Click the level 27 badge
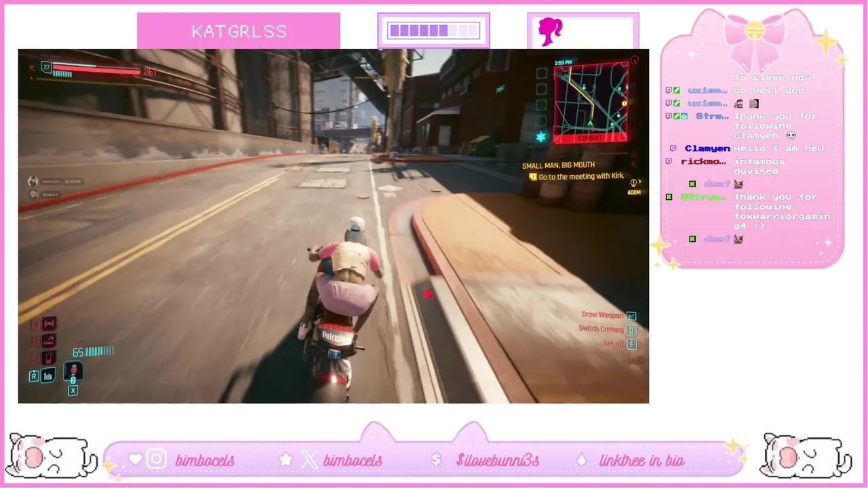The height and width of the screenshot is (488, 868). (x=46, y=66)
